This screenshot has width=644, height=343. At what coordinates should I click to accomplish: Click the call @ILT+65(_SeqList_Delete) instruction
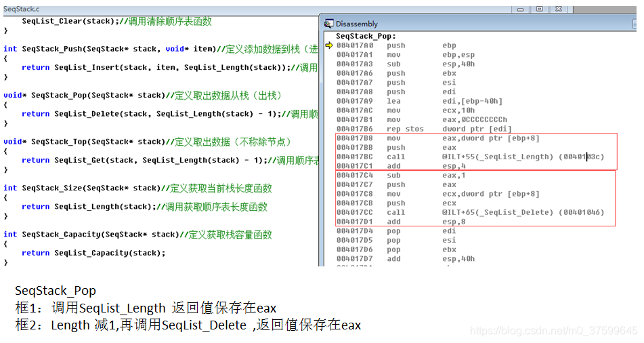[496, 213]
